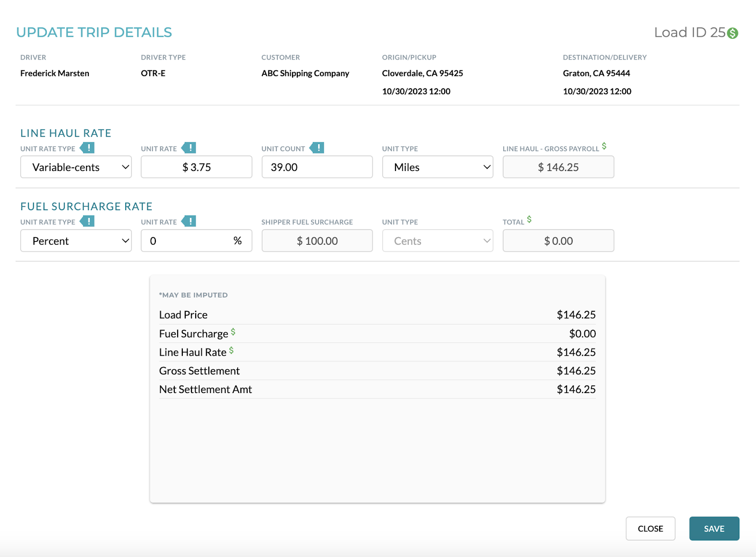Open the Percent dropdown under Fuel Surcharge
This screenshot has width=756, height=557.
(x=76, y=240)
